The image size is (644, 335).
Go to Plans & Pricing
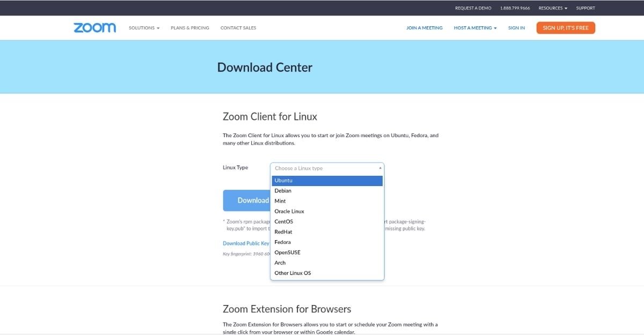[190, 28]
